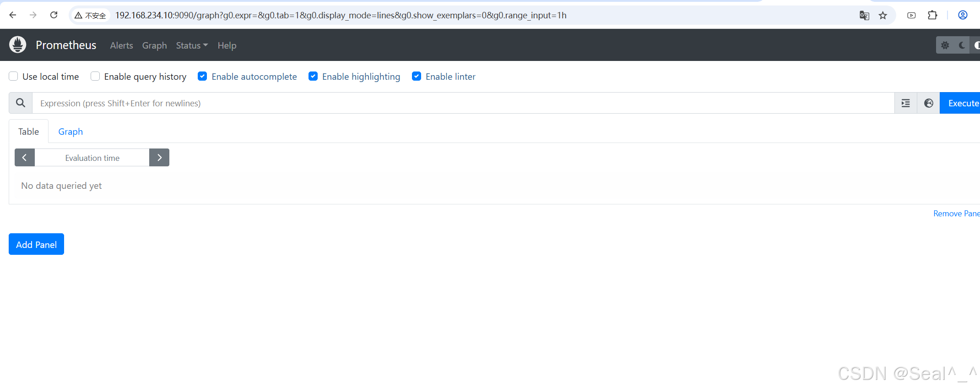Open the browser profile icon
Screen dimensions: 980x390
(x=963, y=16)
